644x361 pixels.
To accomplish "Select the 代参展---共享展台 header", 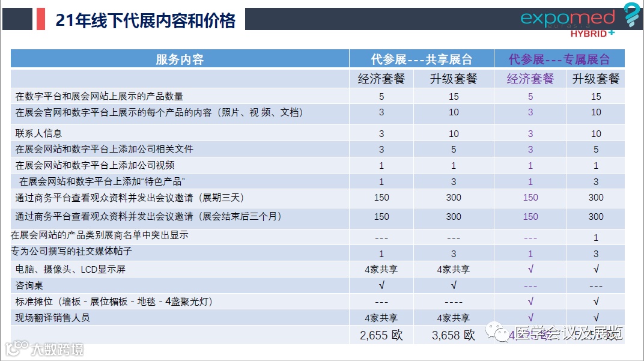I will [x=421, y=59].
